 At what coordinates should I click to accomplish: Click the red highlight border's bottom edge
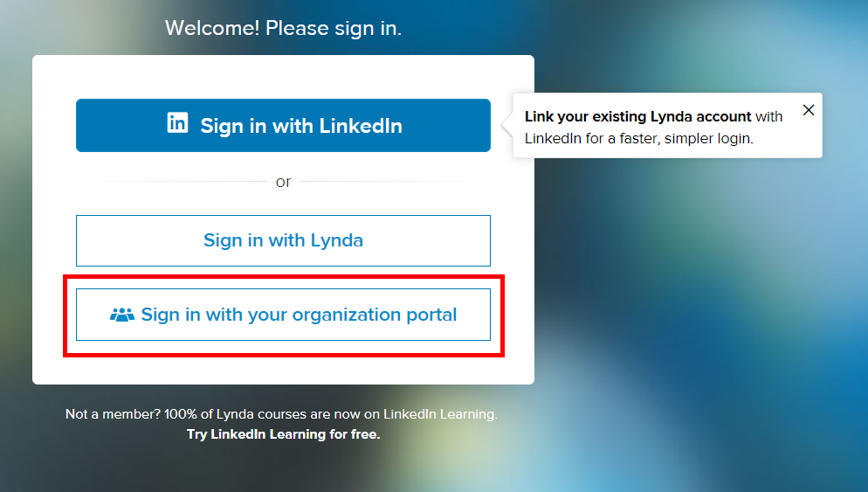point(283,354)
